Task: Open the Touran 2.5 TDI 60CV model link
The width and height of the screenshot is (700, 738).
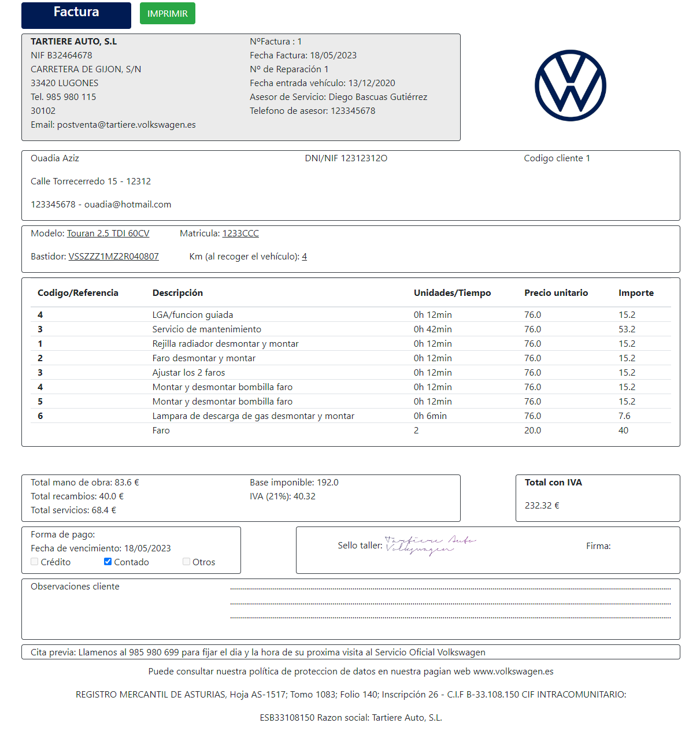Action: tap(108, 233)
